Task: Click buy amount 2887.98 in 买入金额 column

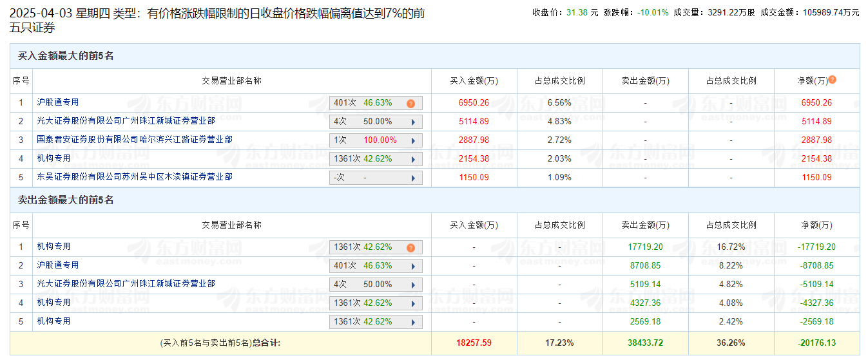Action: pyautogui.click(x=474, y=140)
